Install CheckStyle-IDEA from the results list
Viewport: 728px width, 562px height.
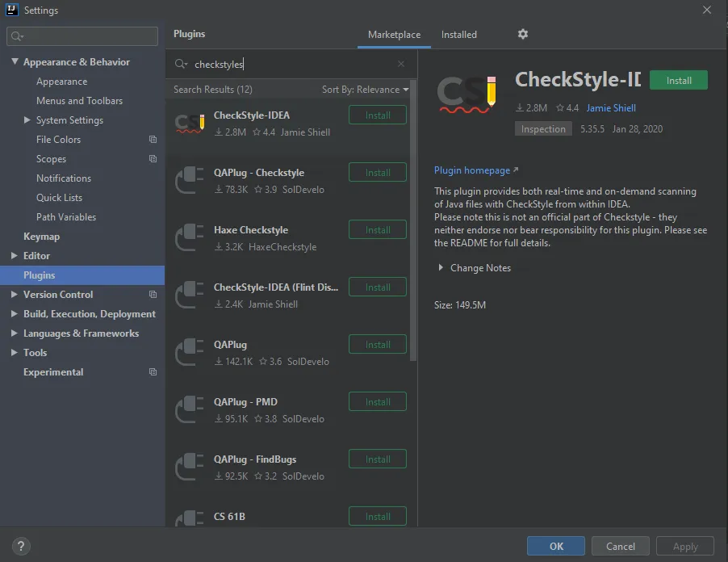378,115
